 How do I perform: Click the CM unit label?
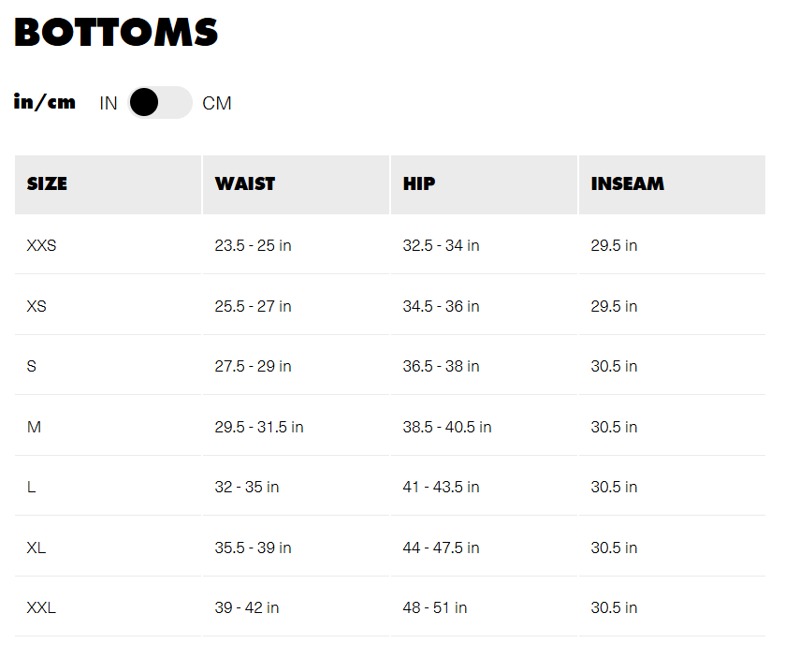pos(217,103)
